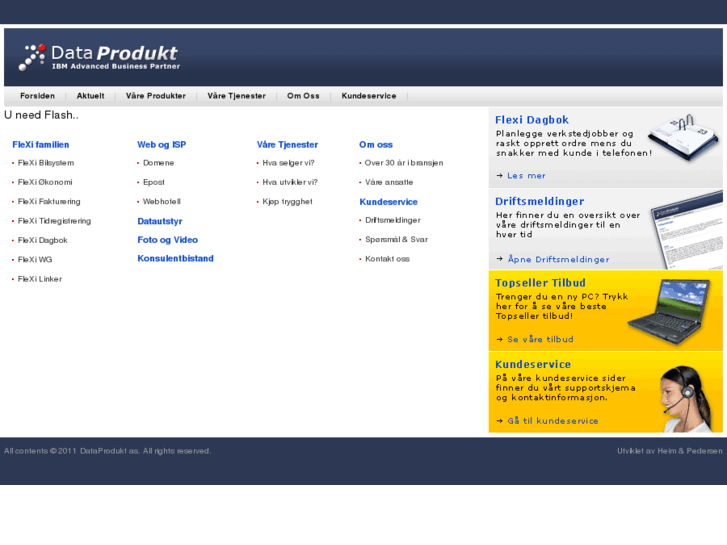Click the Flexi Dagbok banner title

[532, 120]
